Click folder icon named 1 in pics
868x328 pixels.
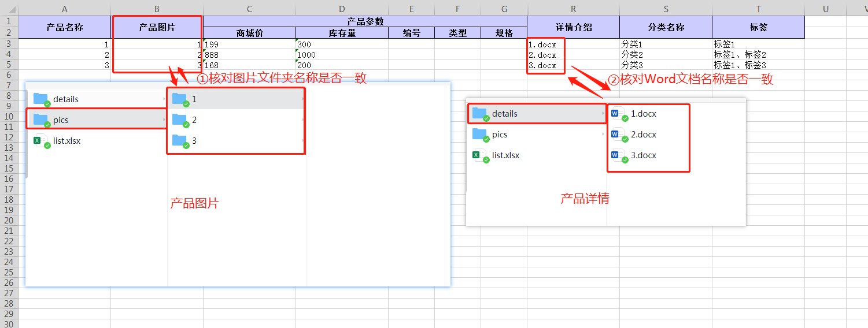click(x=180, y=99)
